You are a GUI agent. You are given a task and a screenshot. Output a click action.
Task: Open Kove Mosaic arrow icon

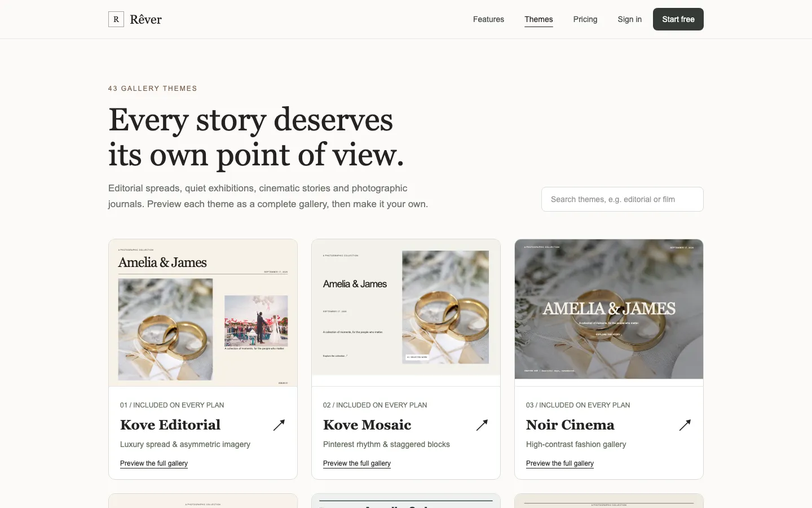[482, 425]
